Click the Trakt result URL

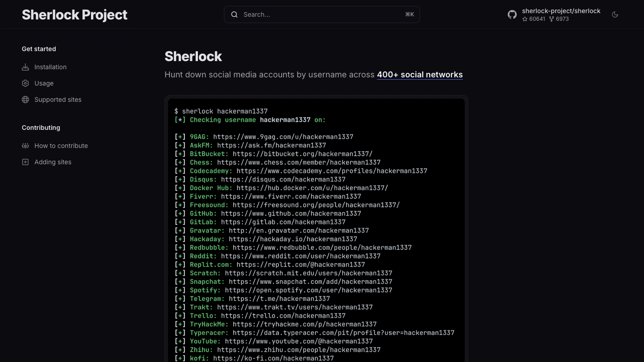tap(295, 307)
